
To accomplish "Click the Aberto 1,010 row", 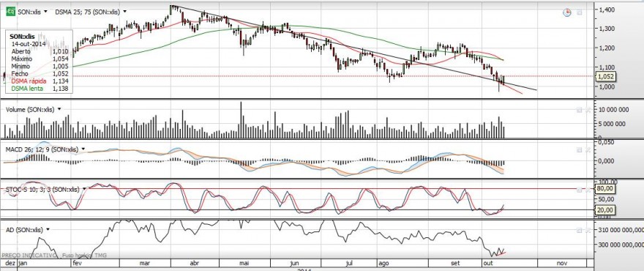I will 40,51.
